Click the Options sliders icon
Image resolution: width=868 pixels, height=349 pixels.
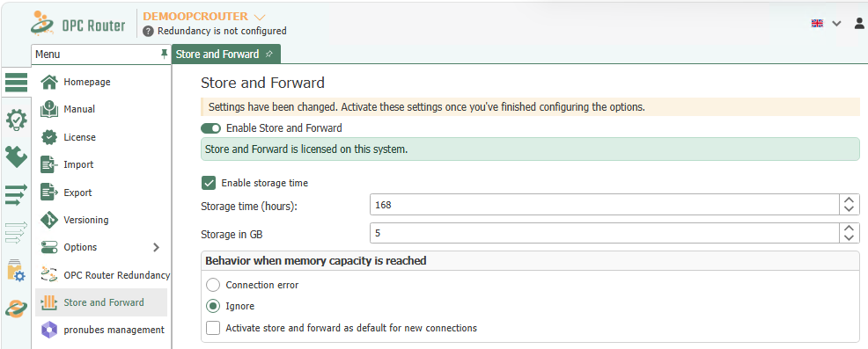[x=49, y=247]
